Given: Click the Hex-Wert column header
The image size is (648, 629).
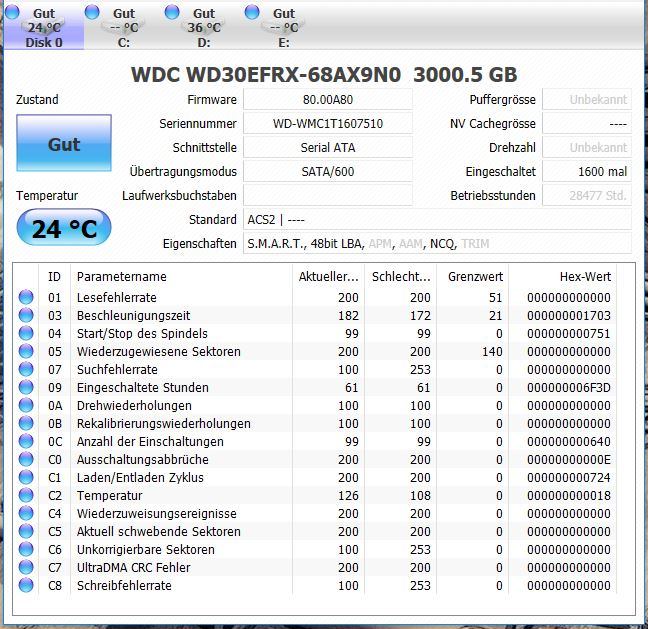Looking at the screenshot, I should (562, 276).
